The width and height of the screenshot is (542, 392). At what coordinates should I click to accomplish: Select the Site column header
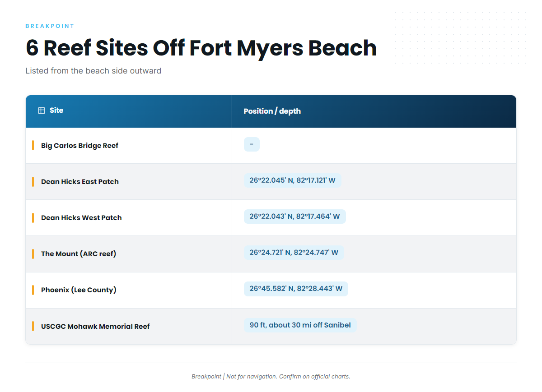[x=129, y=111]
